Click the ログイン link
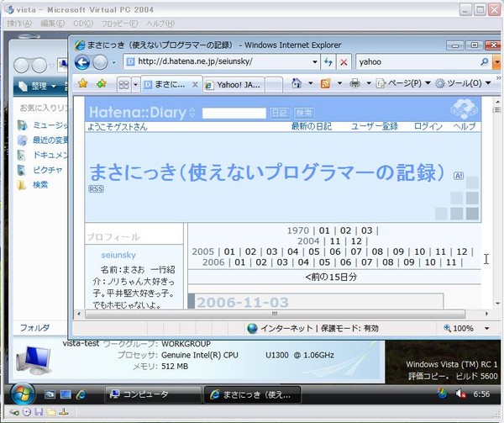504x423 pixels. click(x=428, y=126)
